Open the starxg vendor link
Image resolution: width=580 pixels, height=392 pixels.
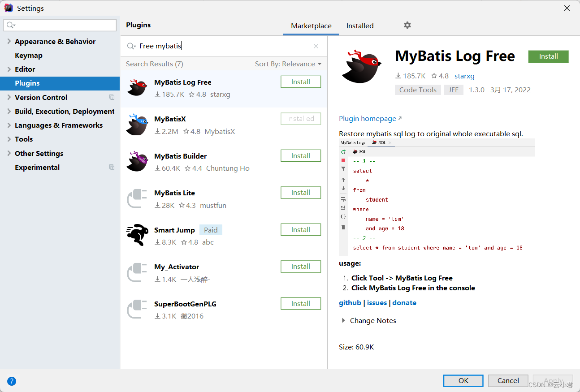click(x=464, y=76)
